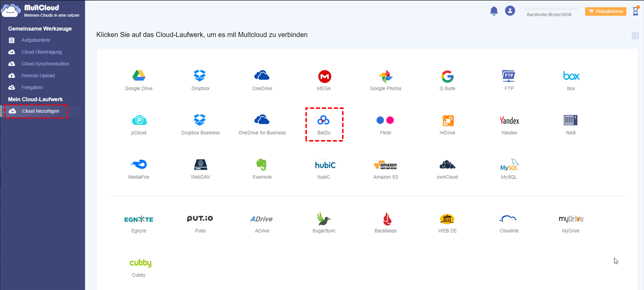Add the Evernote service
The width and height of the screenshot is (644, 290).
262,165
